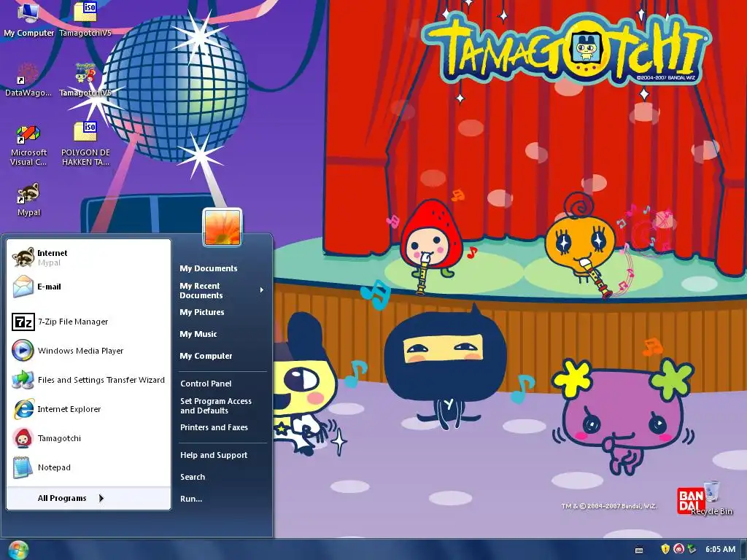Select the TamagotchiV5 character shortcut icon
The height and width of the screenshot is (560, 747).
point(85,79)
